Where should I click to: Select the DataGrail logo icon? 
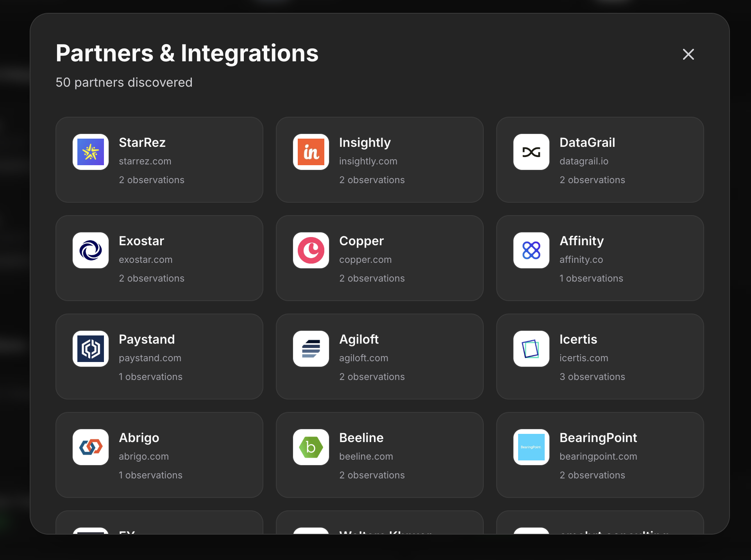coord(531,152)
